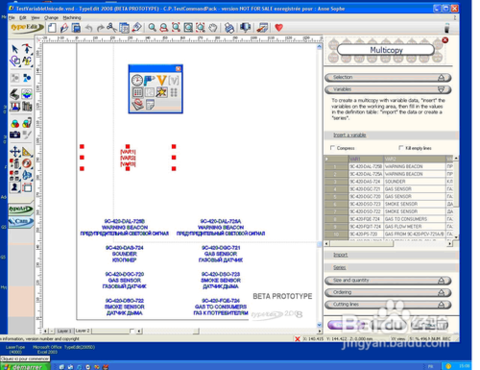Toggle the Compress checkbox
The image size is (480, 370).
click(x=332, y=148)
